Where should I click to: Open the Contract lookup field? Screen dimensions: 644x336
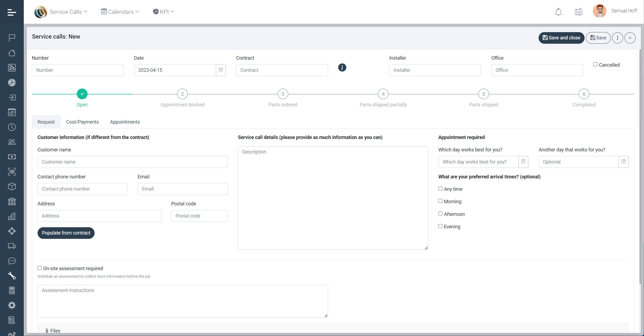click(x=282, y=70)
